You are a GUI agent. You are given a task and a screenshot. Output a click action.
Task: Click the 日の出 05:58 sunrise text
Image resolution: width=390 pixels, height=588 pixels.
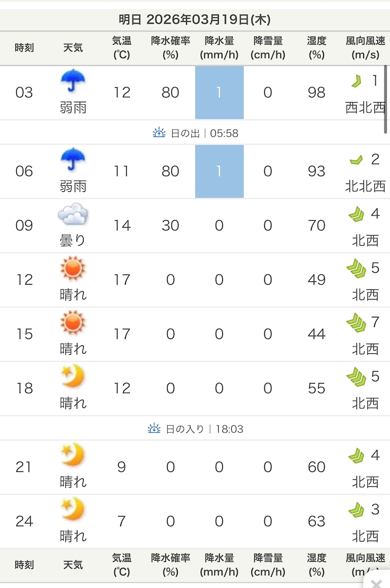(x=204, y=133)
